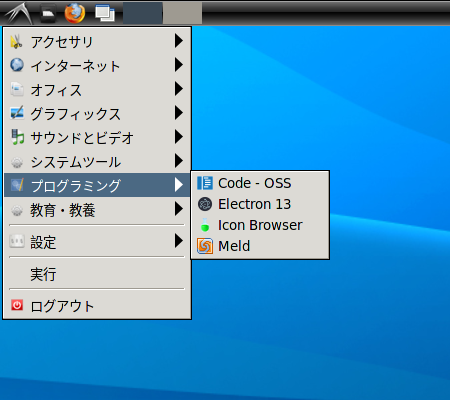Open the LXDE start menu button

click(19, 13)
